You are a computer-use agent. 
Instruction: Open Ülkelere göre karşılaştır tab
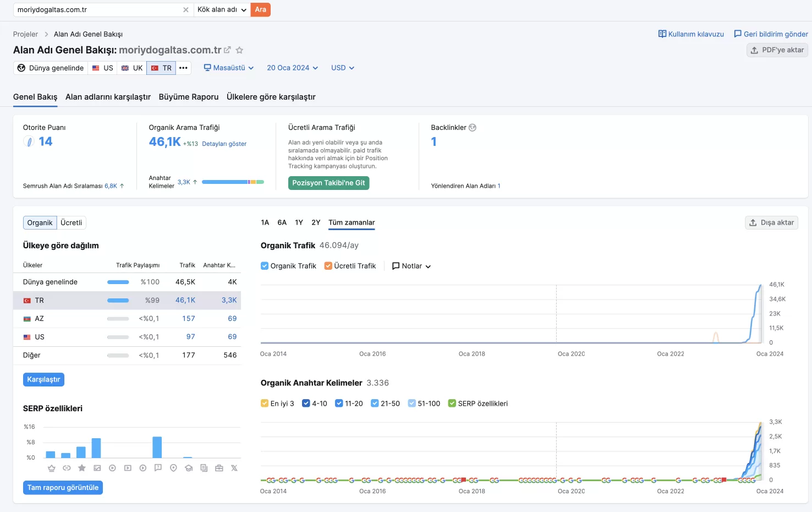pos(271,97)
